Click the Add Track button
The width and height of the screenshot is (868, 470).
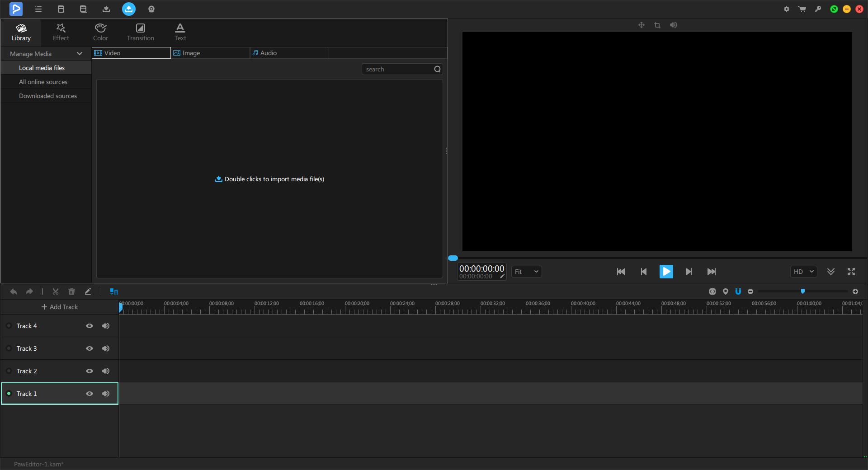60,307
